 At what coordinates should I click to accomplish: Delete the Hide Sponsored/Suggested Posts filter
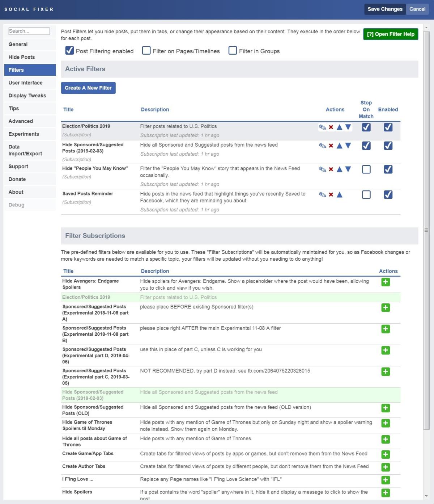click(x=331, y=146)
